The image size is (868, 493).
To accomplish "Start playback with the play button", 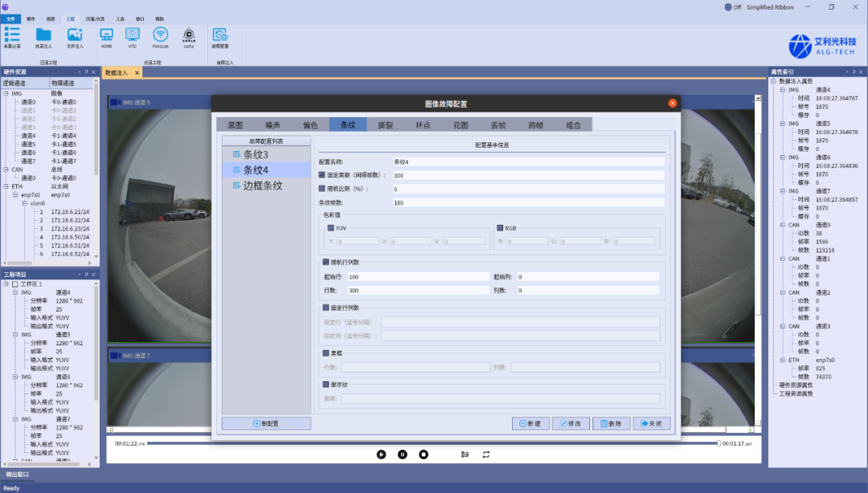I will pyautogui.click(x=382, y=454).
